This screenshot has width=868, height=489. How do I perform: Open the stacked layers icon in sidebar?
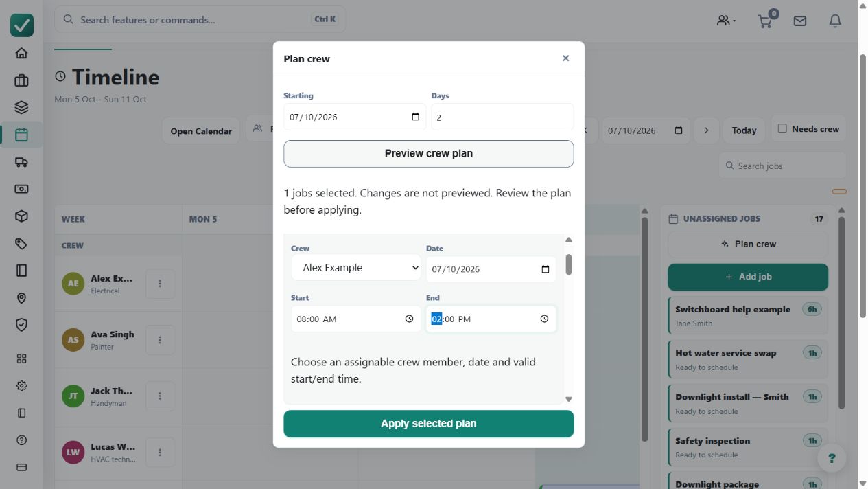click(21, 107)
